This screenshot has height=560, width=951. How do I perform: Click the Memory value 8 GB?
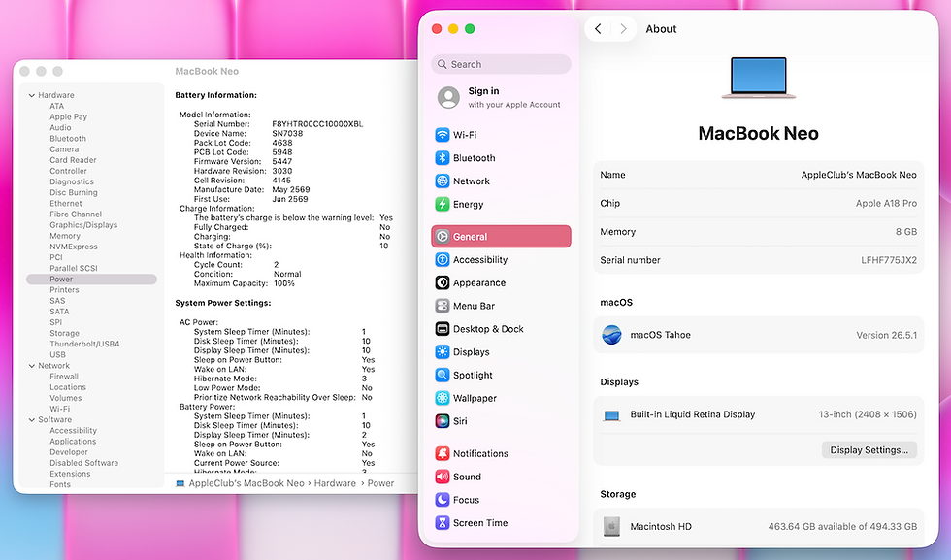coord(906,232)
